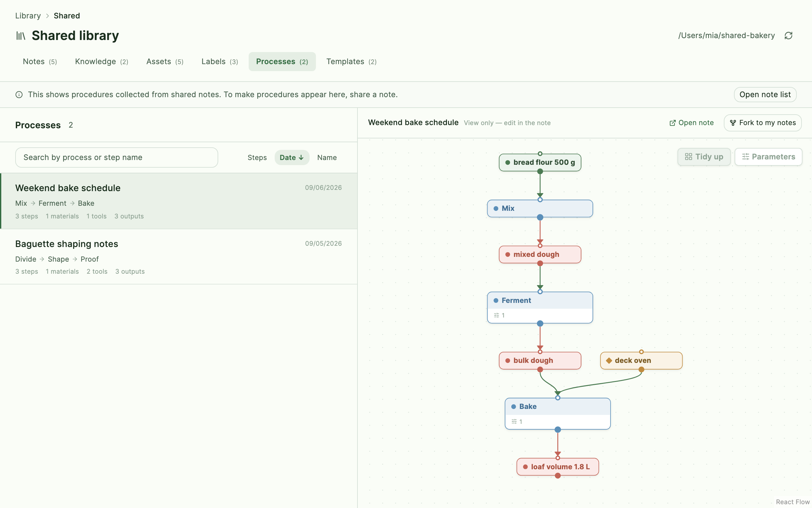Focus the process search field
The height and width of the screenshot is (508, 812).
coord(116,157)
